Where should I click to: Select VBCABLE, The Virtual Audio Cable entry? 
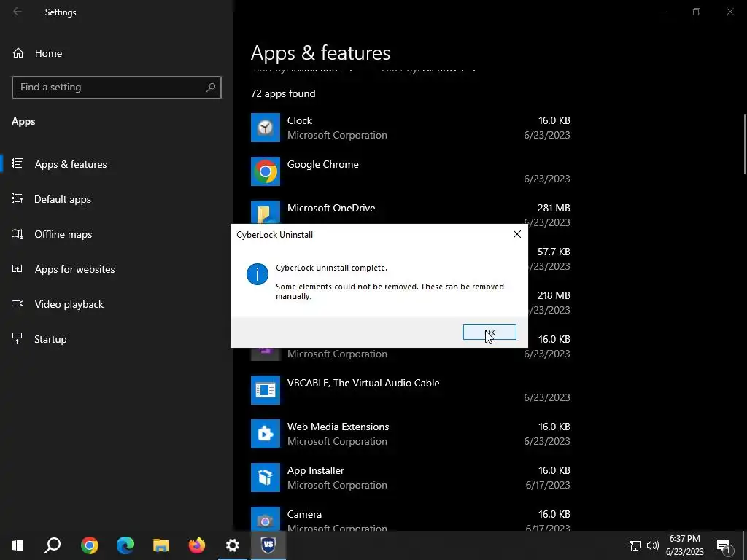tap(411, 390)
